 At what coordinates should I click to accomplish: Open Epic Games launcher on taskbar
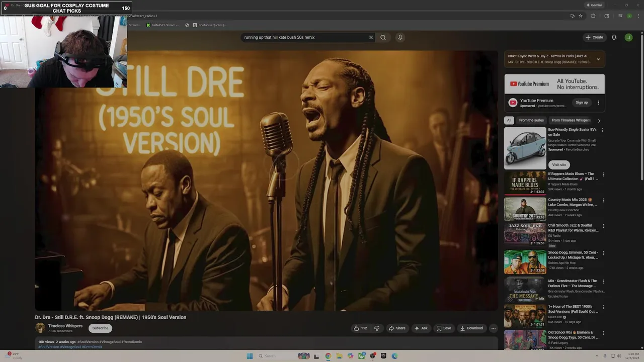tap(383, 356)
